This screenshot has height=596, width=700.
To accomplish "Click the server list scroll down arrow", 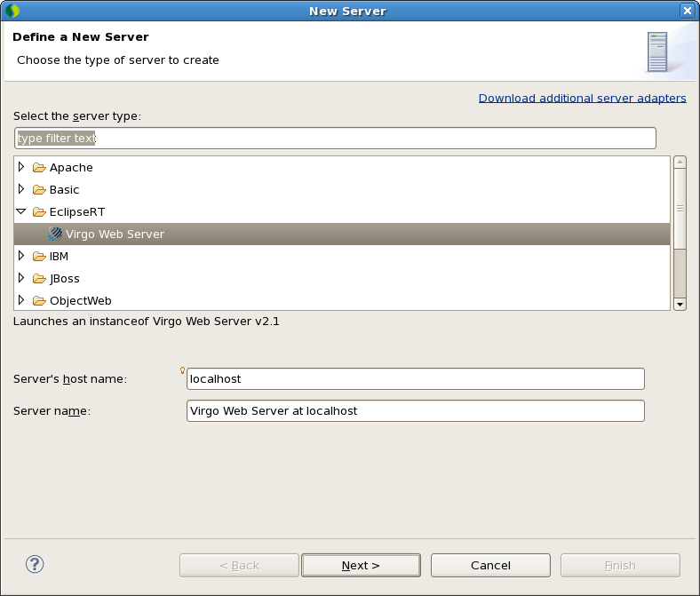I will [x=680, y=305].
